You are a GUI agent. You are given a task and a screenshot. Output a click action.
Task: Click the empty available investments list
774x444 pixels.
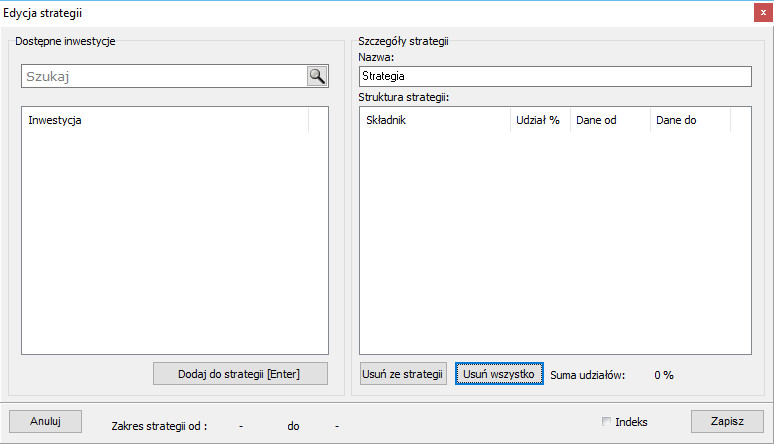click(174, 240)
